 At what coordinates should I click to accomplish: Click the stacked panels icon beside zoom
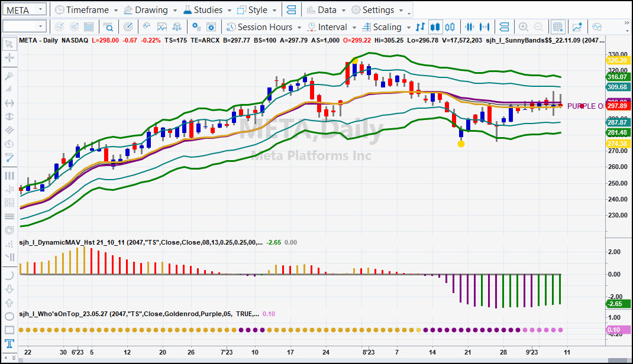(x=504, y=27)
